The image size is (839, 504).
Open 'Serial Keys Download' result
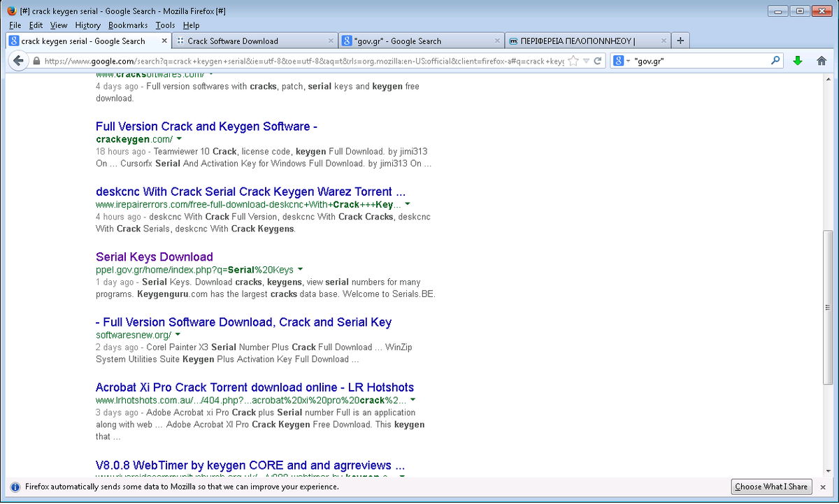coord(155,257)
